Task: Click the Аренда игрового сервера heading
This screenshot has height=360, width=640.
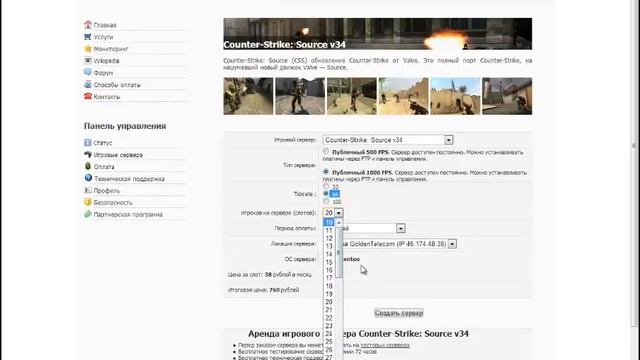Action: point(358,334)
